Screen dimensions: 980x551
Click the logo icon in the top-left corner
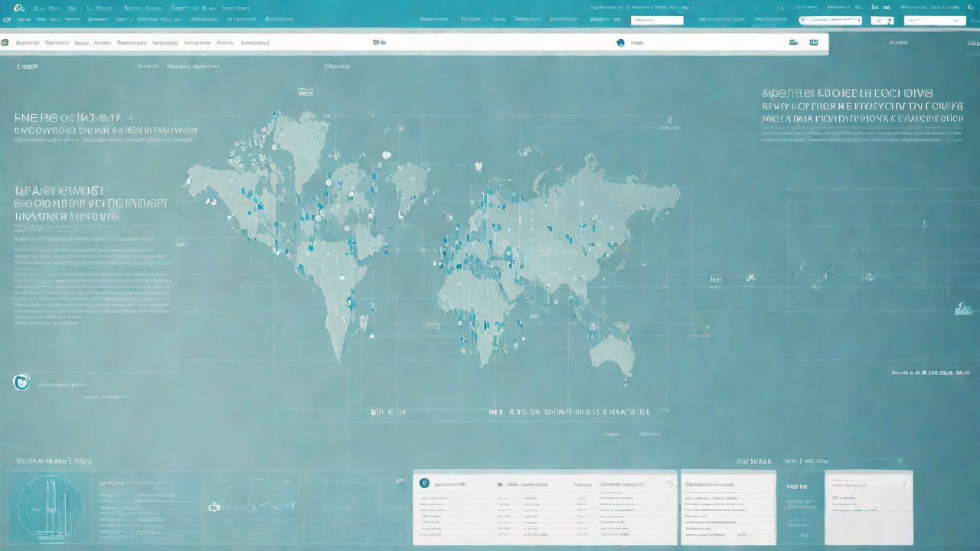18,7
